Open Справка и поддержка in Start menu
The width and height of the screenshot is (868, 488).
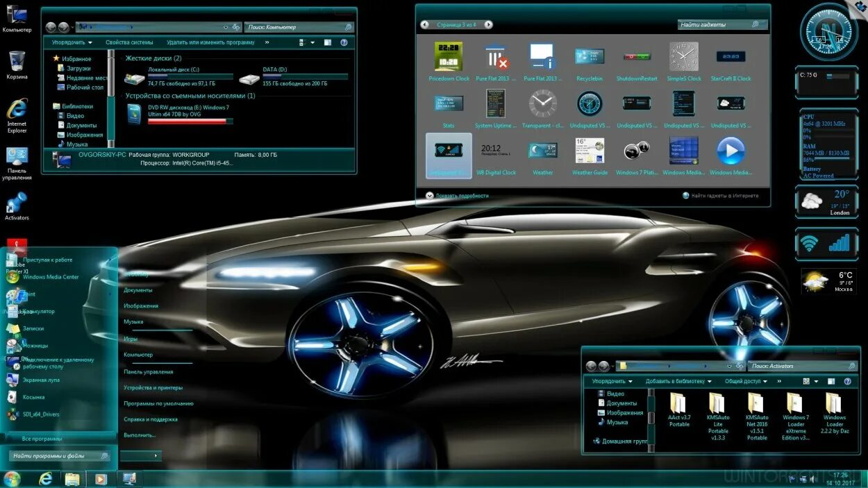pos(151,419)
